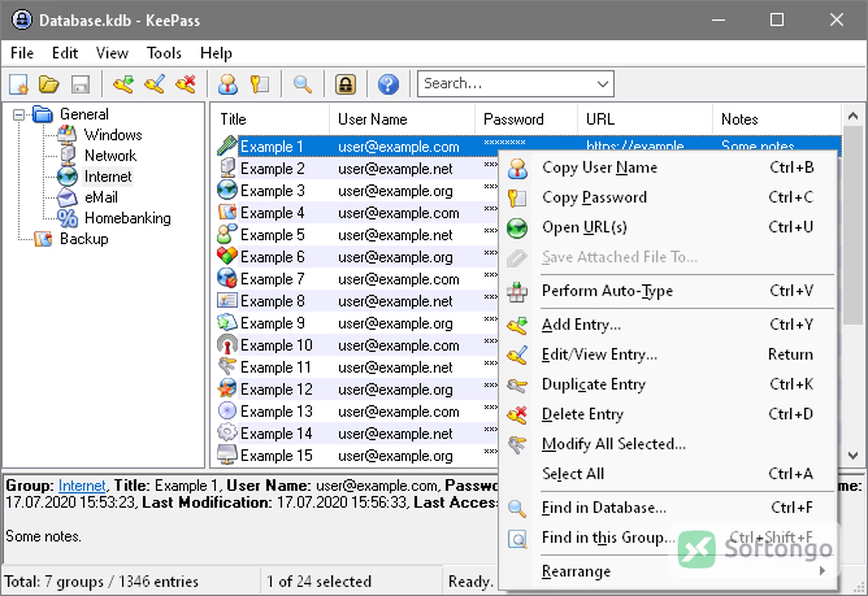The image size is (868, 596).
Task: Choose Select All in context menu
Action: (x=667, y=474)
